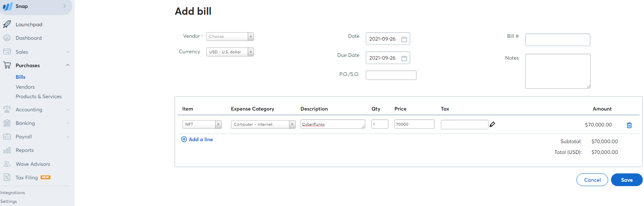644x206 pixels.
Task: Collapse the Purchases menu section
Action: point(68,65)
